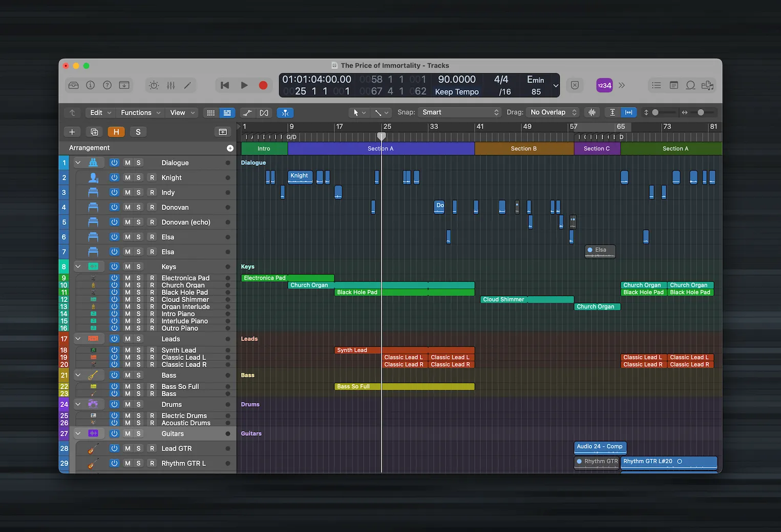Click the waveform zoom icon above the ruler
Screen dimensions: 781x532
point(592,112)
